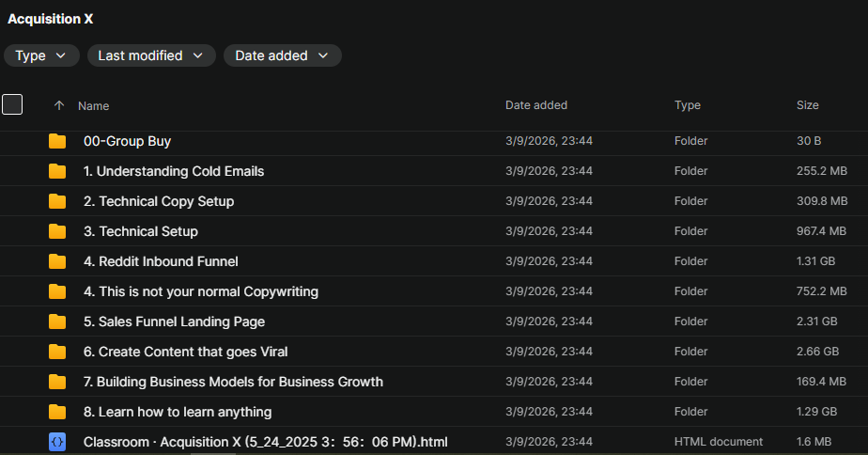
Task: Click the folder icon for 00-Group Buy
Action: pos(57,141)
